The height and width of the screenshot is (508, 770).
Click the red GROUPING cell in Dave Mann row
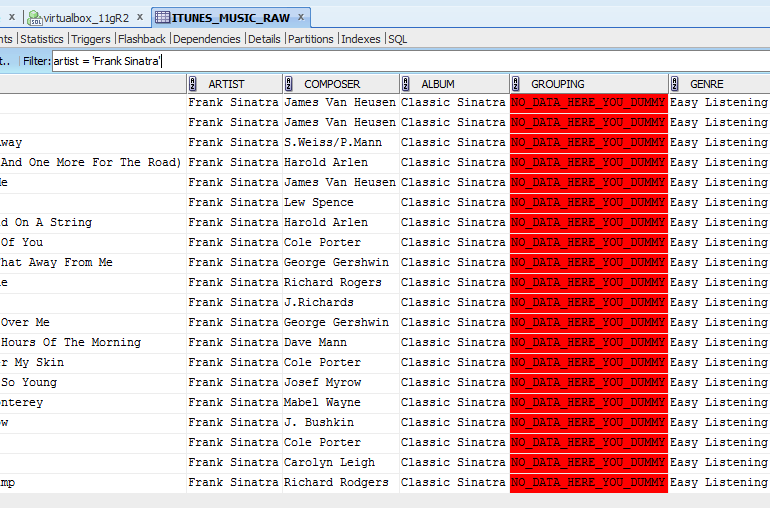coord(589,342)
